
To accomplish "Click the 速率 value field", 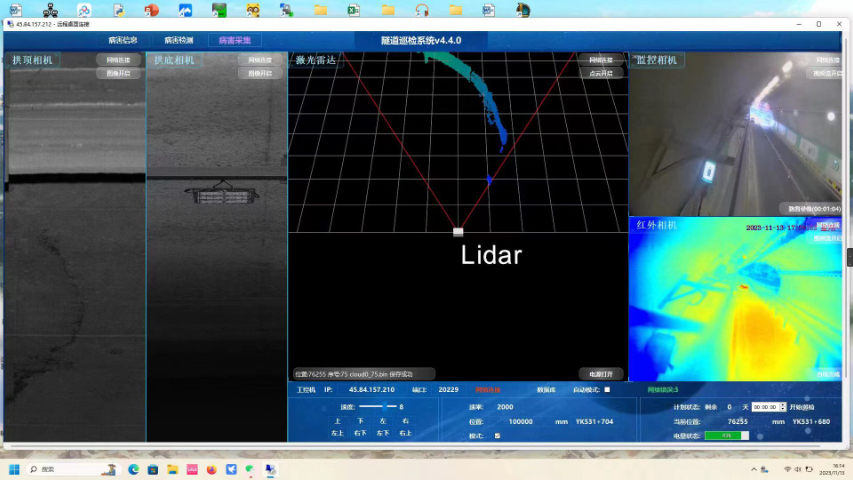I will [505, 407].
